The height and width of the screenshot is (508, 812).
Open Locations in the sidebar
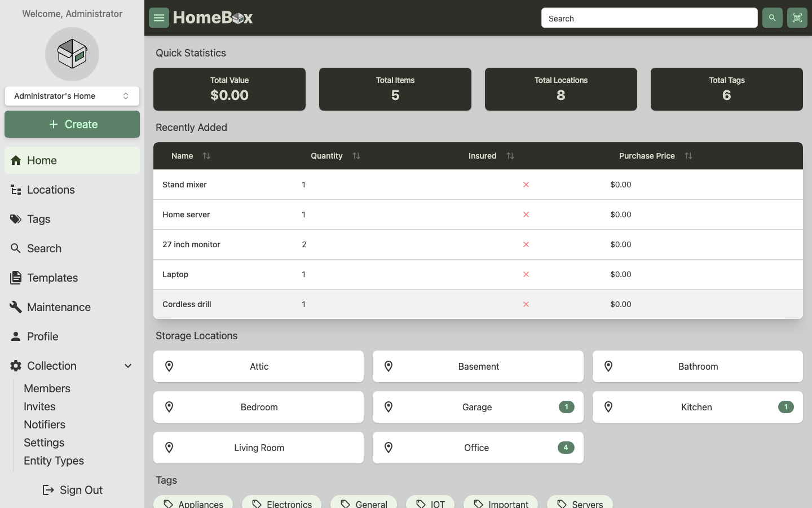[x=72, y=190]
